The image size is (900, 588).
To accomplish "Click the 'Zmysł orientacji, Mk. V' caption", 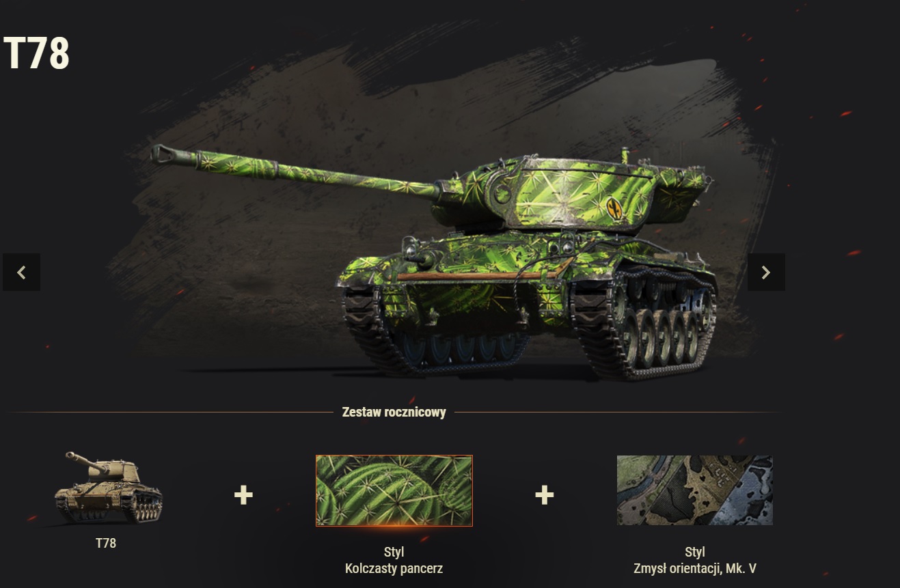I will (x=695, y=568).
